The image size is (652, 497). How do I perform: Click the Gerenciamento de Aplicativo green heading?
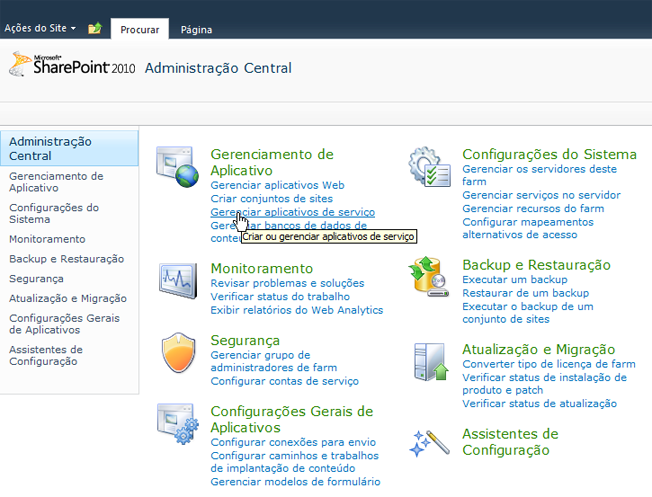coord(272,162)
